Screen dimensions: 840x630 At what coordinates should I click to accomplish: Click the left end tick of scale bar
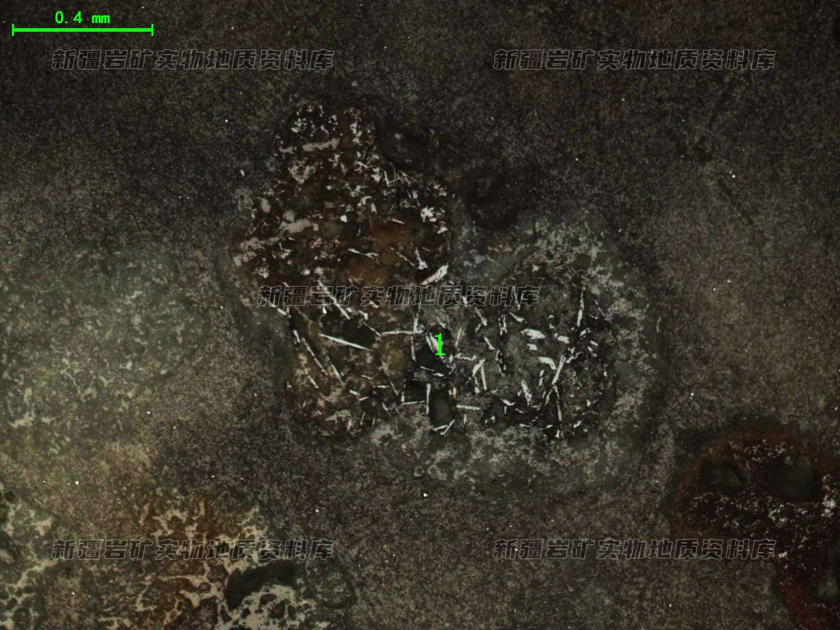13,30
